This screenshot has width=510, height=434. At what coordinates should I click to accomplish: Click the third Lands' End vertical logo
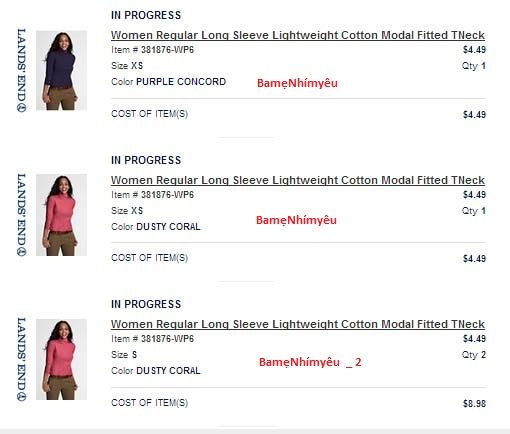click(22, 359)
